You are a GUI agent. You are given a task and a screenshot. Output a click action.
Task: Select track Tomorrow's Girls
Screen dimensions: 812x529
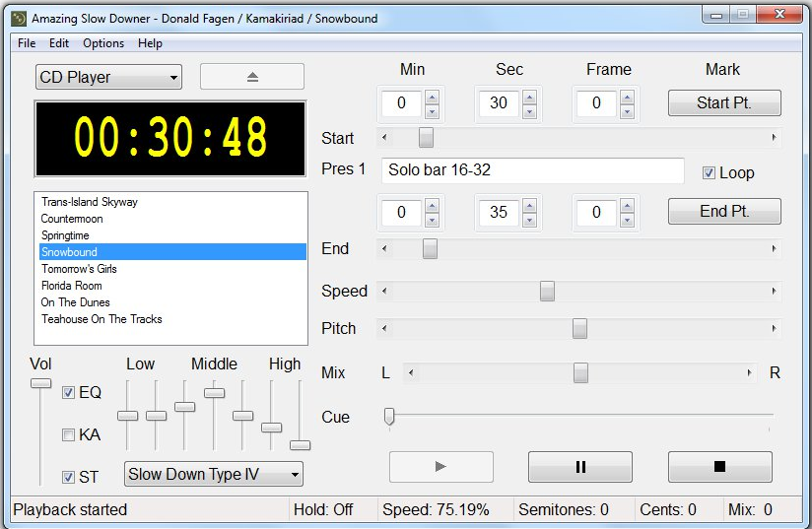[172, 269]
